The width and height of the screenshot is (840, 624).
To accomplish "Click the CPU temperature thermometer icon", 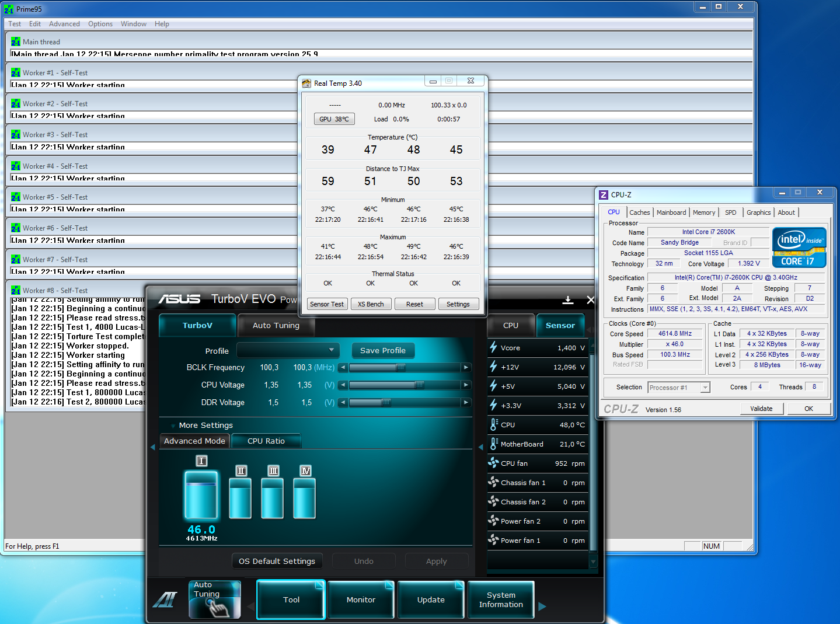I will click(x=494, y=424).
